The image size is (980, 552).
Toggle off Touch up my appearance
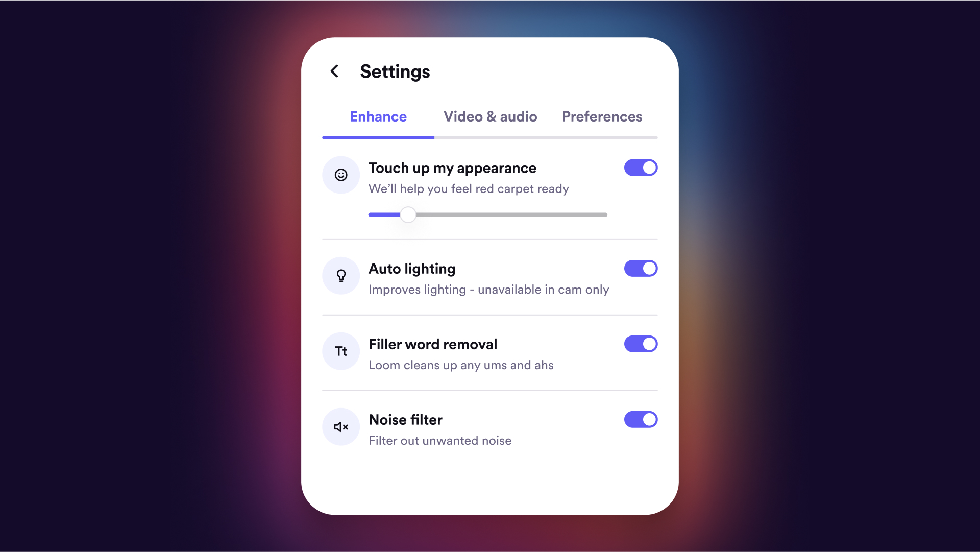(x=640, y=167)
